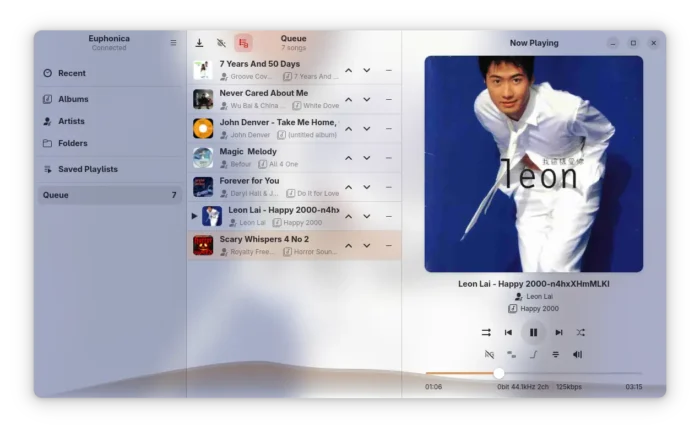Screen dimensions: 700x435
Task: Click the 'Leon Lai' artist link under Now Playing
Action: [x=539, y=296]
